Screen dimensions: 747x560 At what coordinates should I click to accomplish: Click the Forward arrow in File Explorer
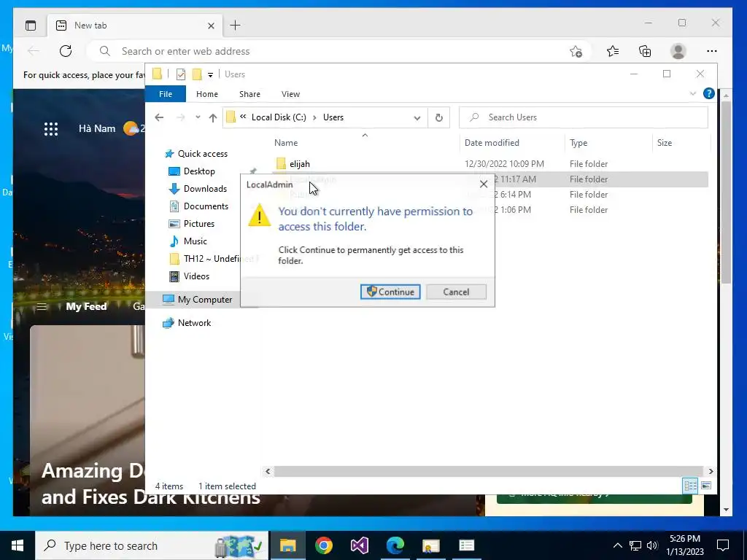(181, 117)
